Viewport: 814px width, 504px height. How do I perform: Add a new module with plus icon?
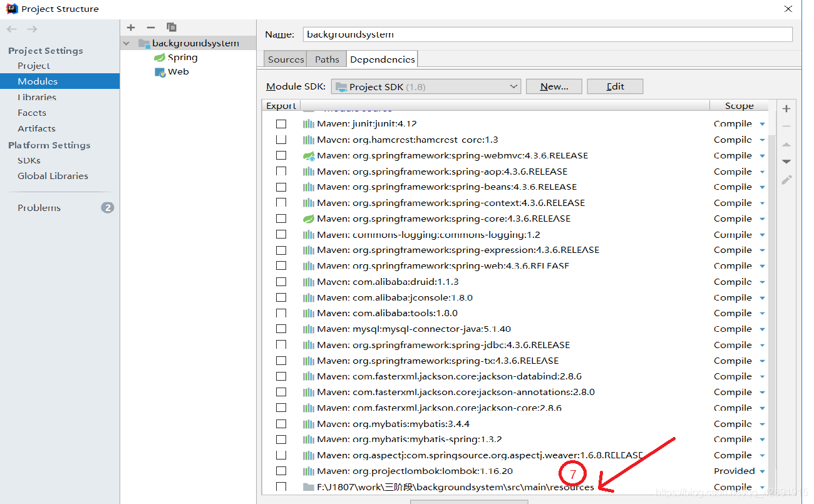click(131, 28)
